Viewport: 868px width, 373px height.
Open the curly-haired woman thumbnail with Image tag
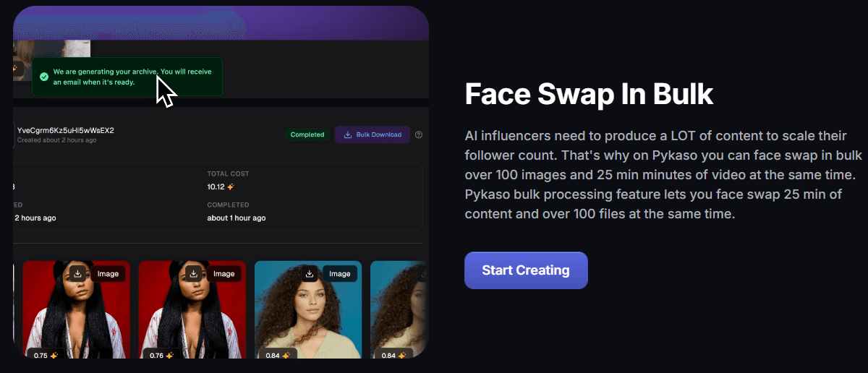pos(307,309)
